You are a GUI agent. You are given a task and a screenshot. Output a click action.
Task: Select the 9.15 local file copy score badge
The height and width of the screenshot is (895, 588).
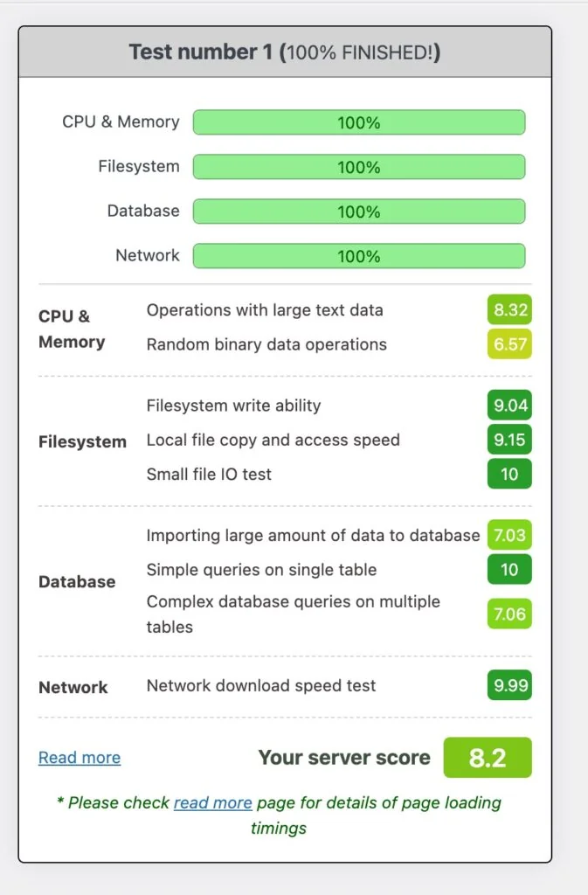pos(508,440)
